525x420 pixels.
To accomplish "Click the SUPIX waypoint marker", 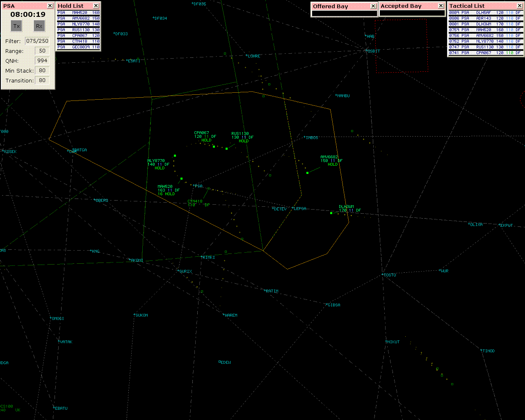I will (x=185, y=271).
